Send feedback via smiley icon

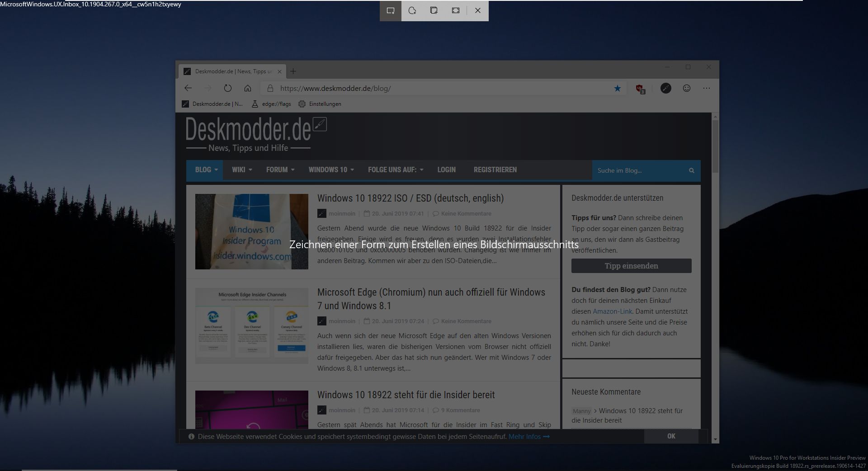coord(687,88)
